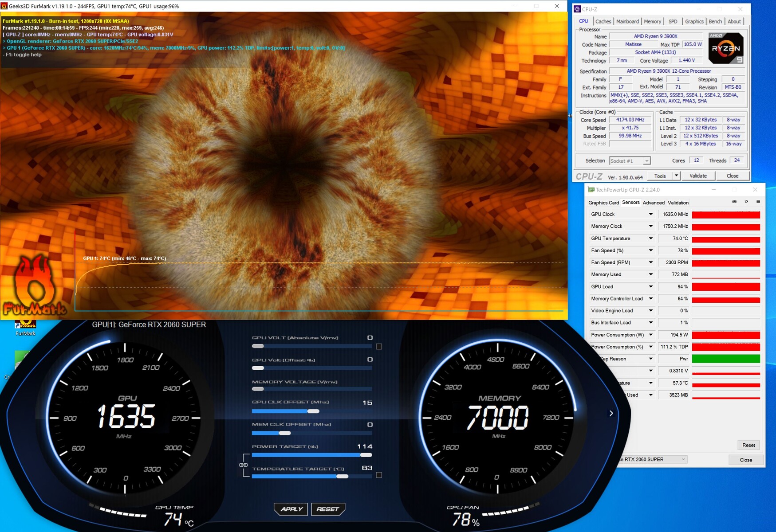This screenshot has height=532, width=776.
Task: Toggle the power-temperature link icon
Action: [244, 465]
